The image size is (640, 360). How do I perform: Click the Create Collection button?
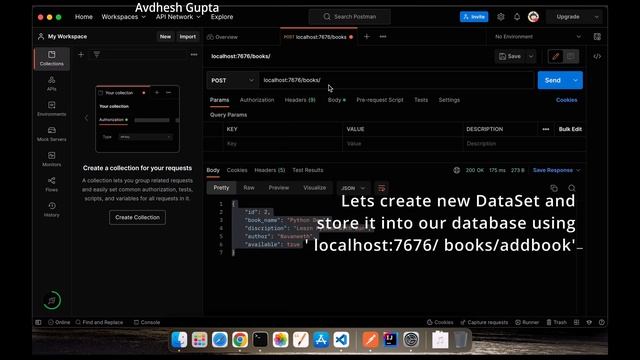[138, 218]
